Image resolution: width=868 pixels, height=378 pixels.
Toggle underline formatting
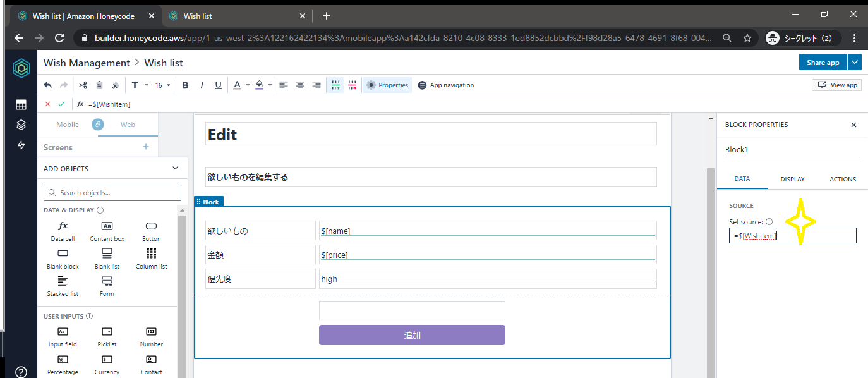click(x=217, y=85)
